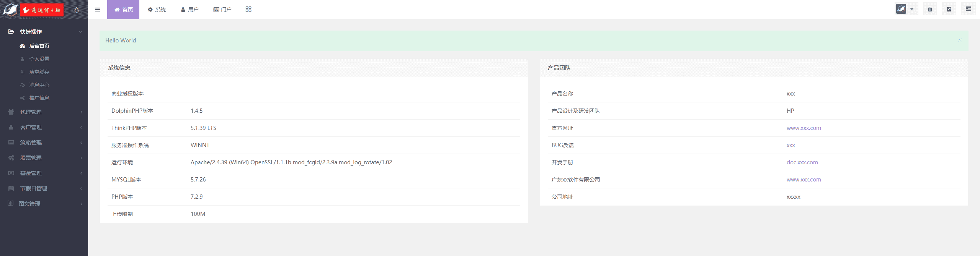Click the HP team value
The image size is (980, 256).
790,111
